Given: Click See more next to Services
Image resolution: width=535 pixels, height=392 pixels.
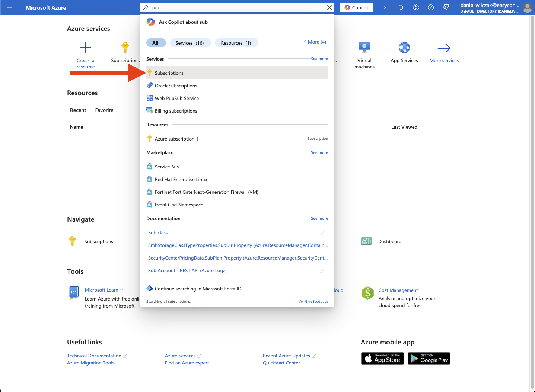Looking at the screenshot, I should click(319, 59).
